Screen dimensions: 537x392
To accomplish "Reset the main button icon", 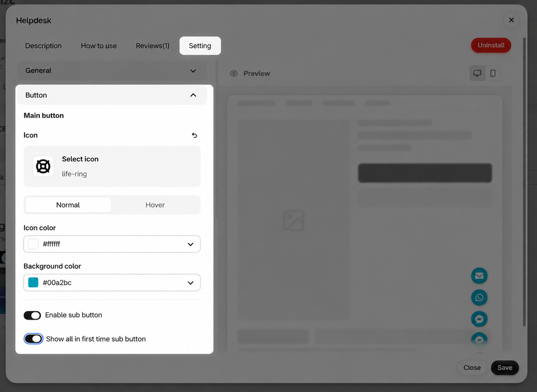I will [194, 135].
